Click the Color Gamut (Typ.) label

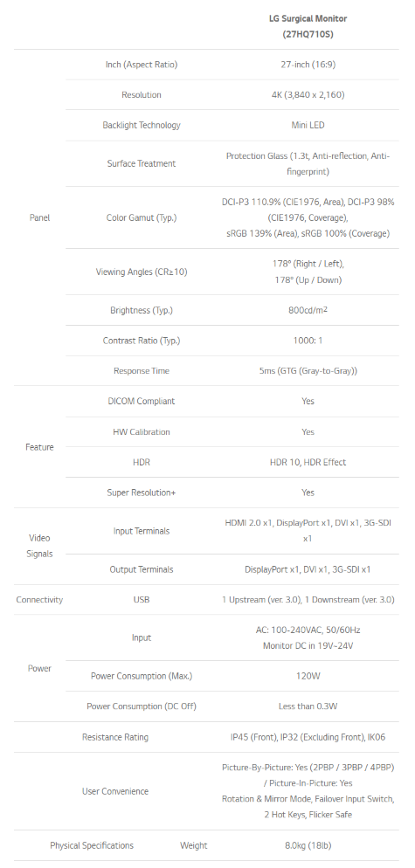[142, 217]
